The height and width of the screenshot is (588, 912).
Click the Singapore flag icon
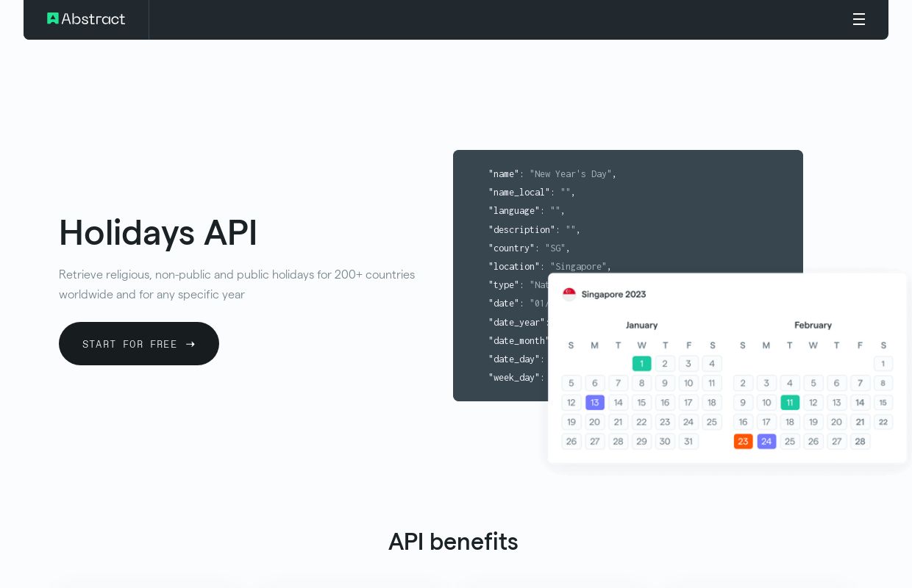pos(569,294)
